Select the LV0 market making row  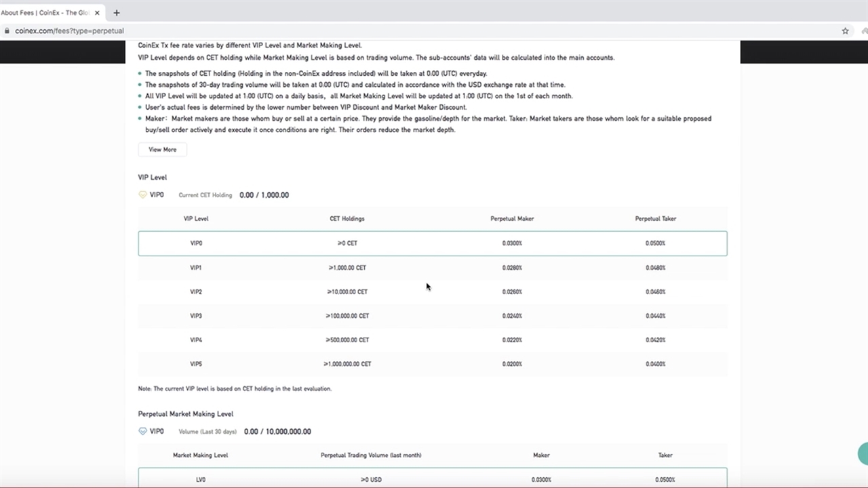click(x=432, y=479)
